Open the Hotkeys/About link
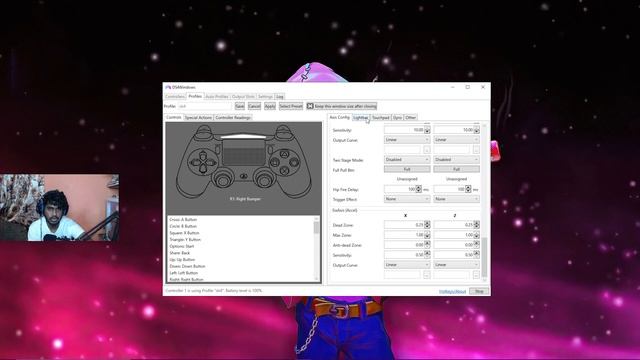 click(452, 291)
